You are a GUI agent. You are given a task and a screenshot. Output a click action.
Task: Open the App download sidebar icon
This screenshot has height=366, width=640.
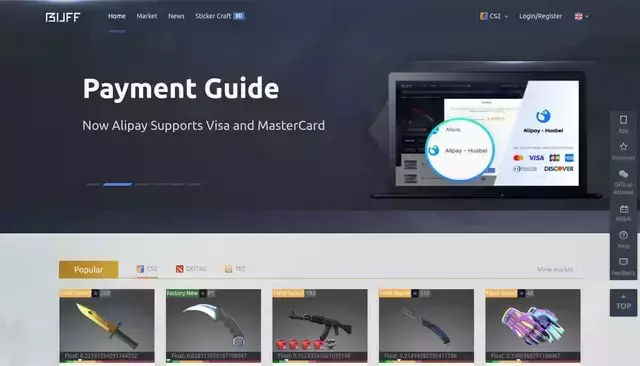tap(623, 124)
